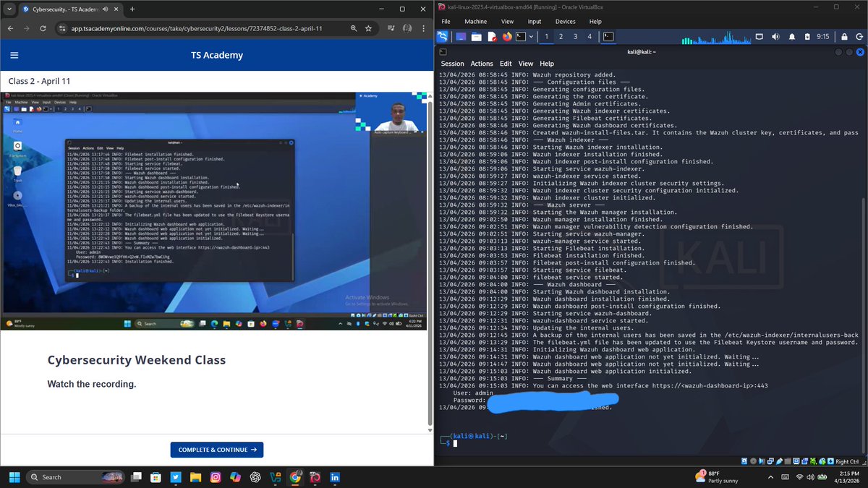Open Kali notifications bell icon
Screen dimensions: 868x488
791,36
